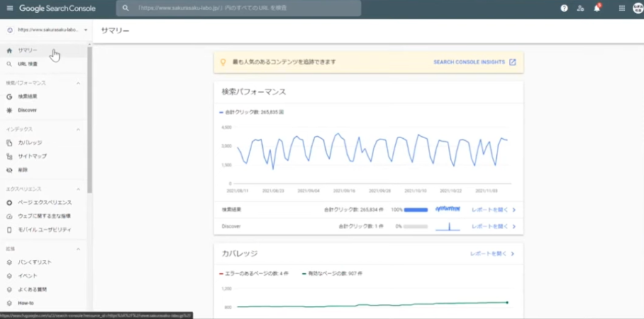
Task: Click the ページ エクスペリエンス plus-circle icon
Action: [x=9, y=203]
